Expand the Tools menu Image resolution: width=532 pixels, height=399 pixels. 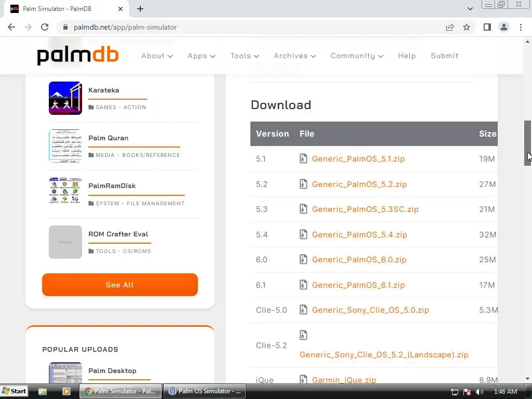pos(245,56)
